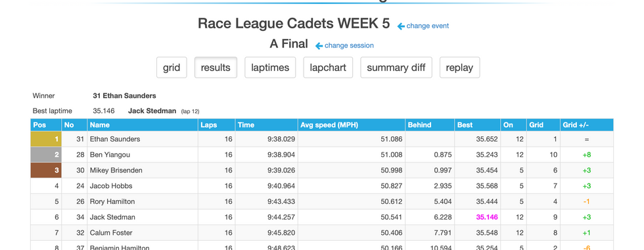Open the summary diff view

coord(396,67)
